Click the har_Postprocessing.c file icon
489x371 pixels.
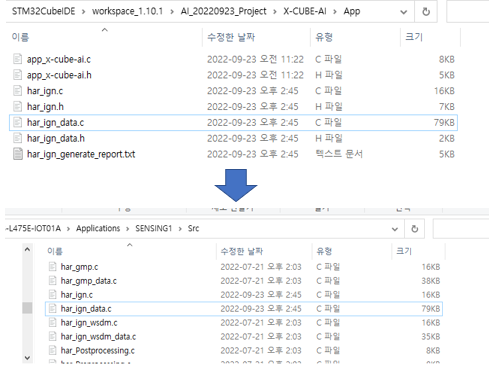[52, 350]
